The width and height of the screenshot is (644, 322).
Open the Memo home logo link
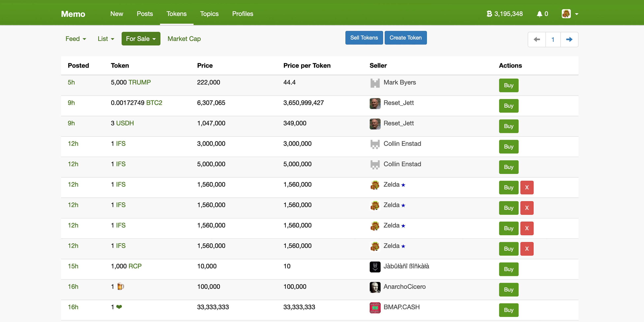click(x=73, y=14)
